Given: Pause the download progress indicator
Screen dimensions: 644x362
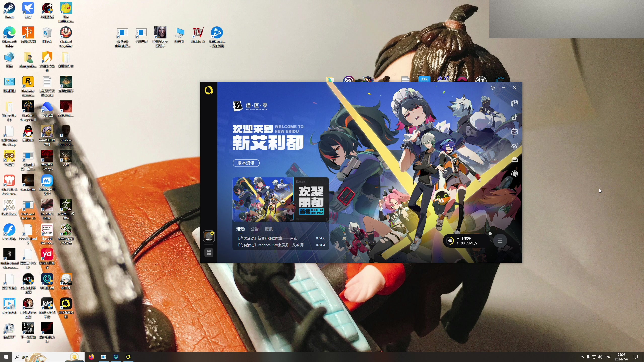Looking at the screenshot, I should point(450,241).
